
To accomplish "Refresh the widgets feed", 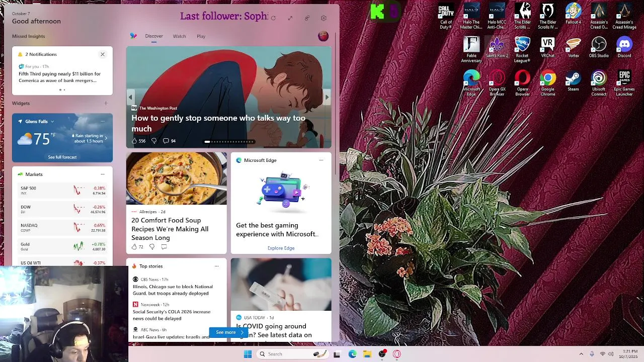I will (273, 18).
